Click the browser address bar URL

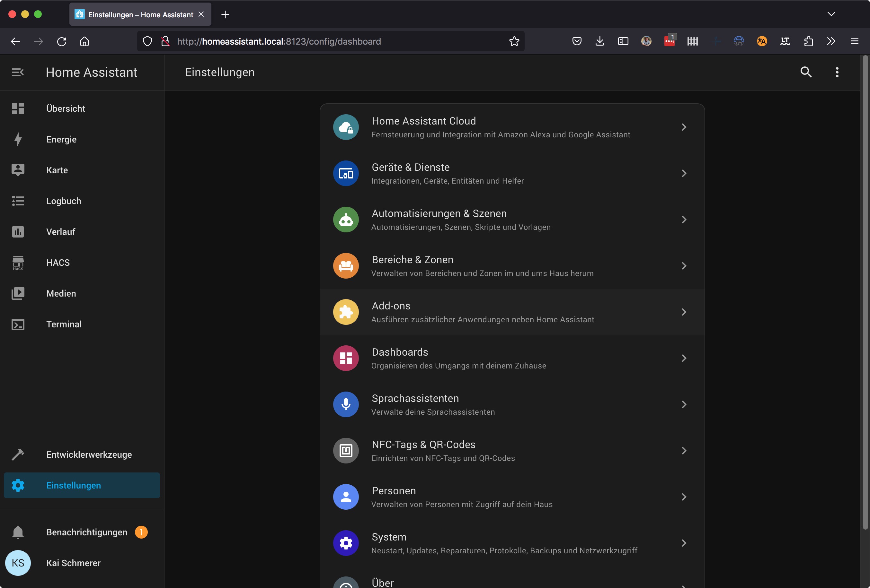click(279, 41)
